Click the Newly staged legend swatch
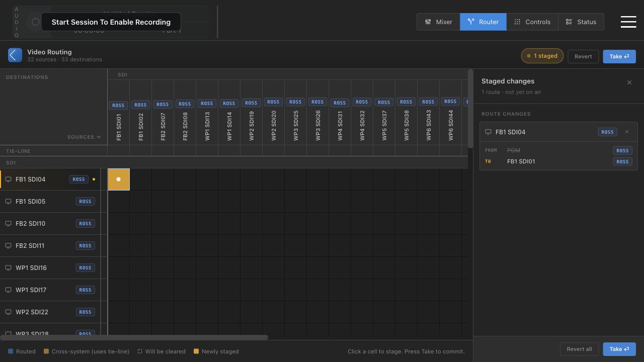This screenshot has height=362, width=644. point(196,351)
